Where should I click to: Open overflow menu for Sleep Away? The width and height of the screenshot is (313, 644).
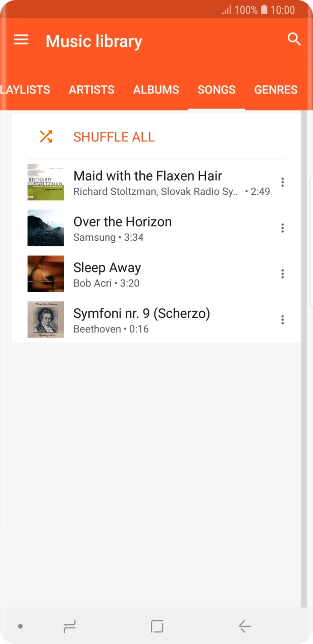[x=282, y=274]
